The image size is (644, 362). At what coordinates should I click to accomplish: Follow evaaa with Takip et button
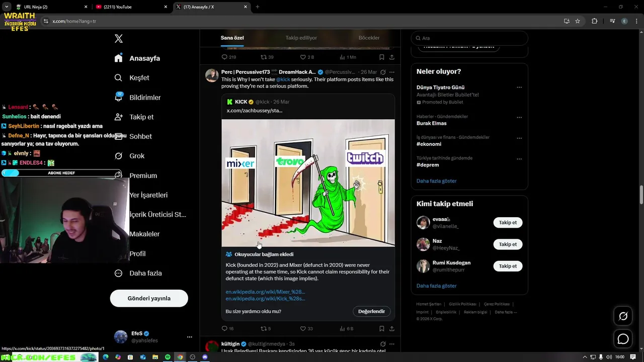508,223
